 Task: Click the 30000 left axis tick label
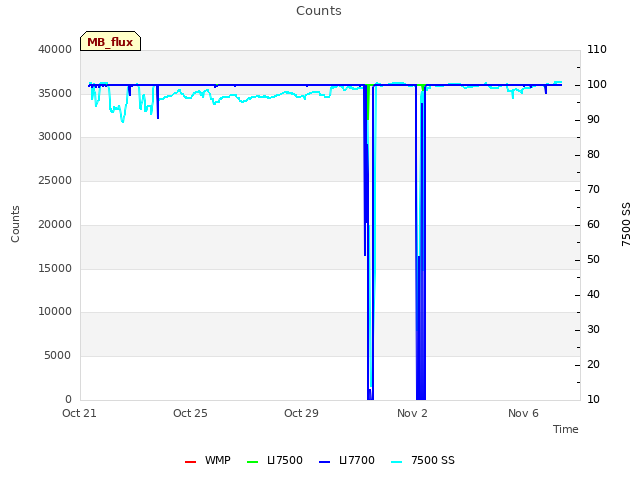click(x=55, y=136)
